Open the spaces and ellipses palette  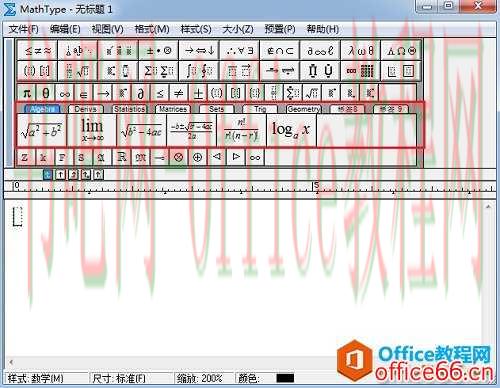(x=78, y=51)
